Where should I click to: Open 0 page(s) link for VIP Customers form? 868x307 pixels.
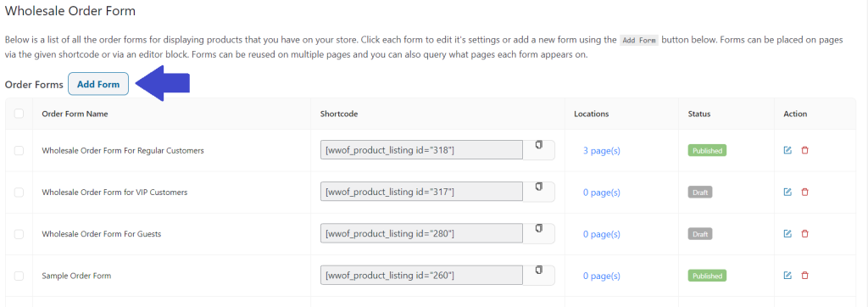tap(602, 193)
